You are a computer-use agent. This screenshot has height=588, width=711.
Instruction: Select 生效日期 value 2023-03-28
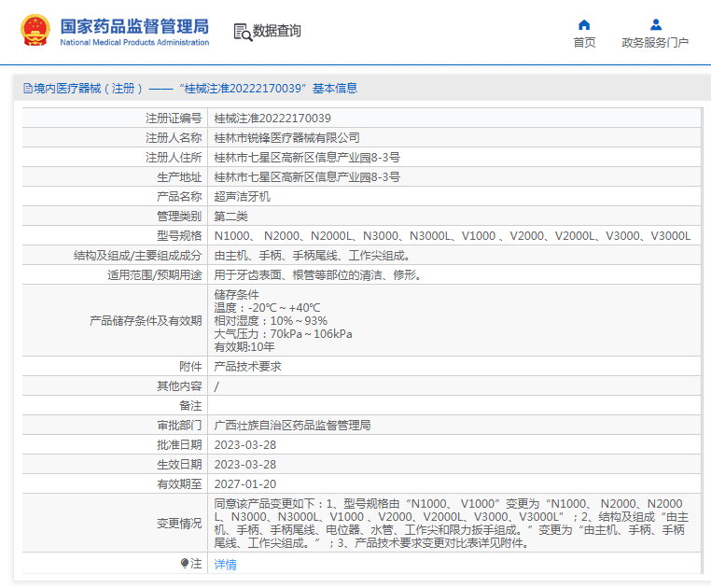pos(244,465)
